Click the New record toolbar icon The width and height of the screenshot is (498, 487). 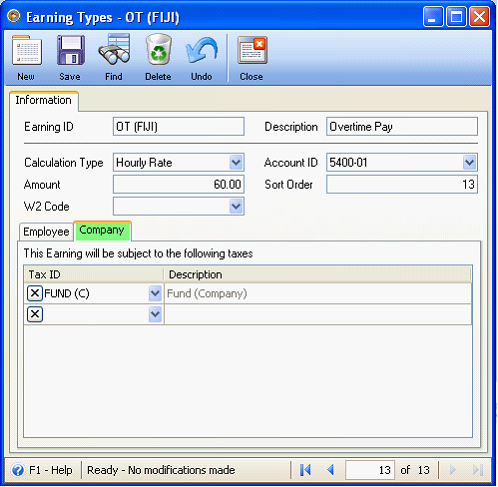(27, 50)
